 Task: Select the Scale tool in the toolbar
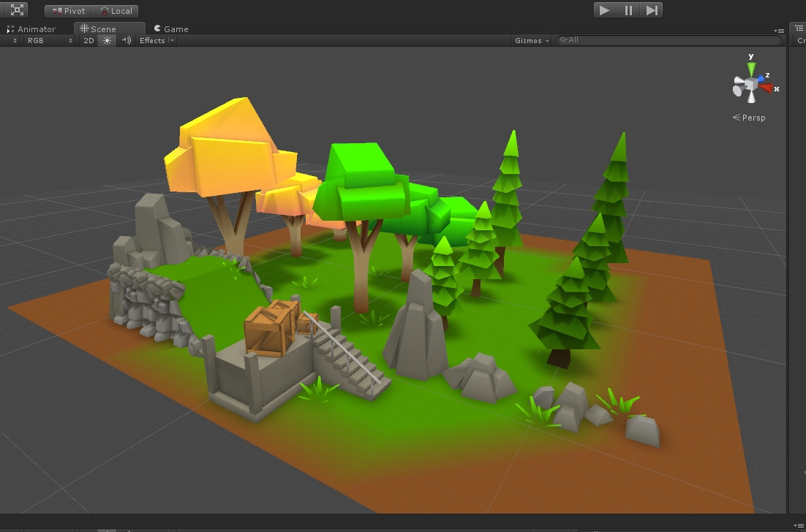[x=15, y=9]
